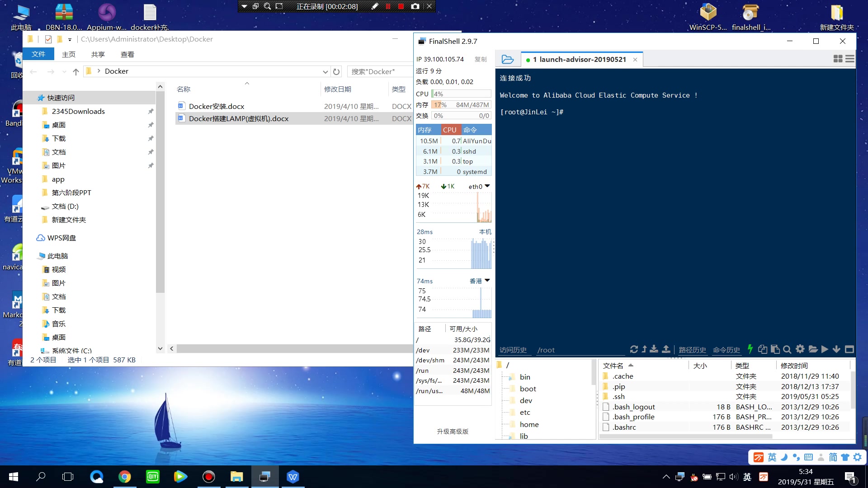
Task: Open the 香港 ping location dropdown
Action: click(x=487, y=281)
